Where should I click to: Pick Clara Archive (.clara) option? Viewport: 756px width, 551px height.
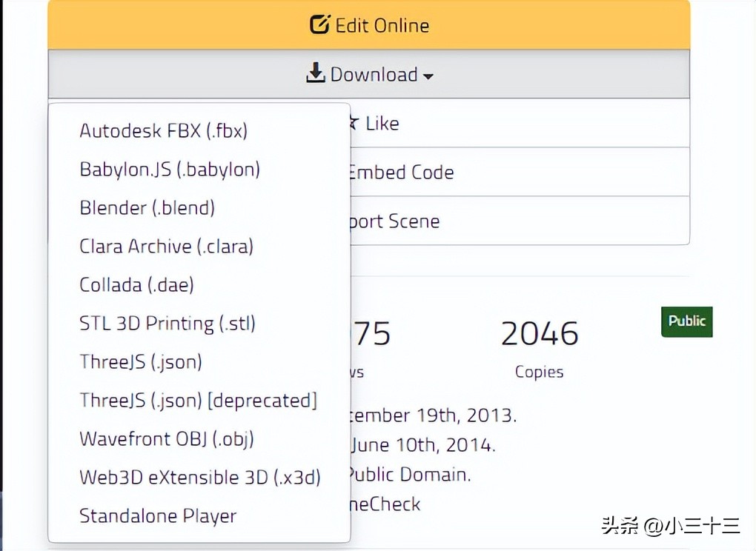coord(166,246)
